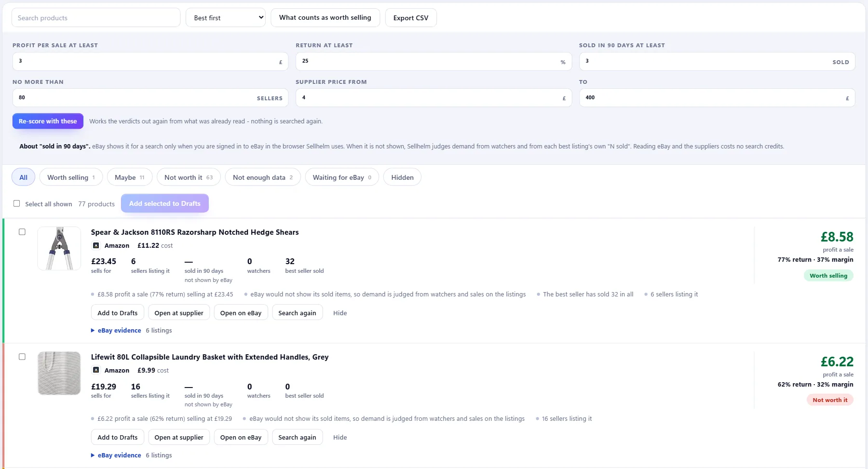The width and height of the screenshot is (868, 469).
Task: Hide the Spear & Jackson product
Action: pos(340,313)
